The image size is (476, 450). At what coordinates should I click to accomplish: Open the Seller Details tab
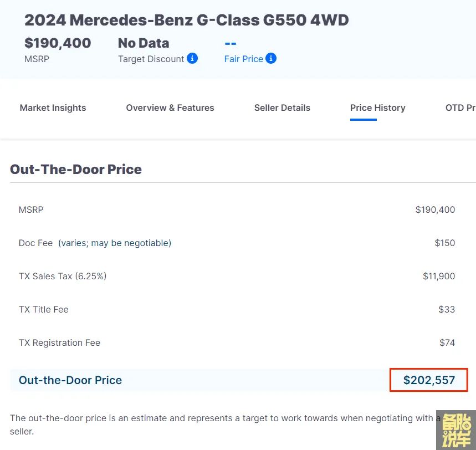click(x=282, y=108)
